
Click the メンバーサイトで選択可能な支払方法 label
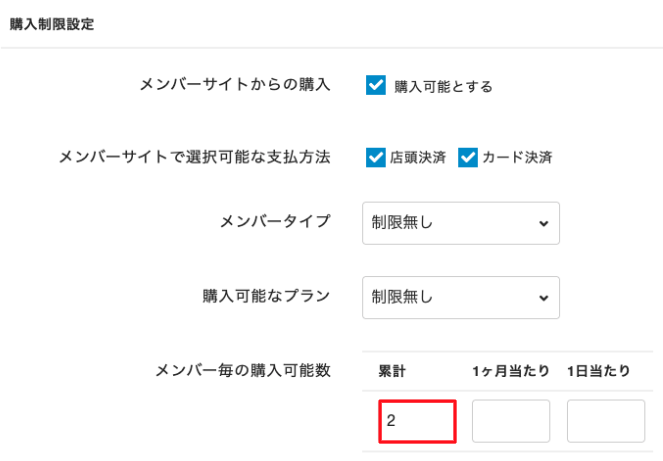point(195,157)
